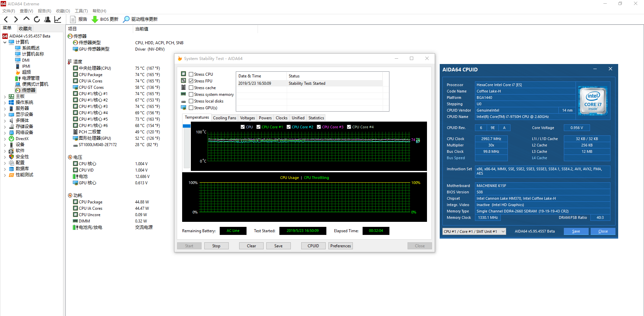Toggle the CPU Core #3 graph checkbox
The height and width of the screenshot is (316, 644).
point(319,127)
